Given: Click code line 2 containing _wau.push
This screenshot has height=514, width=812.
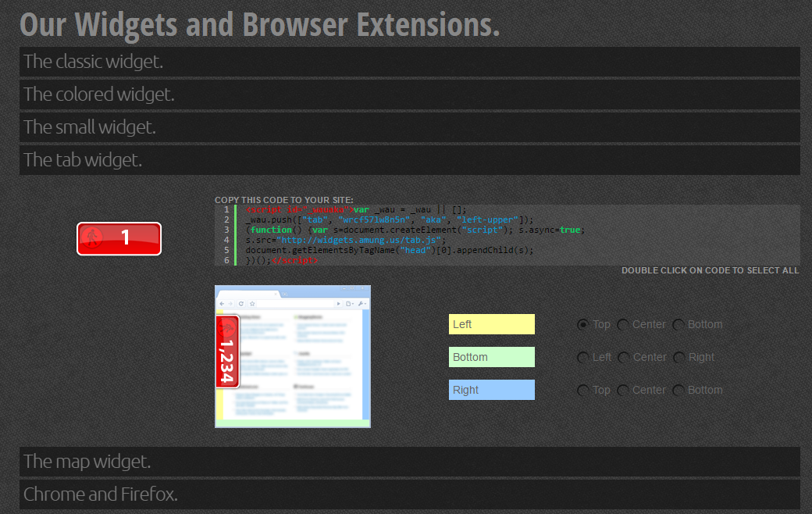Looking at the screenshot, I should point(390,220).
